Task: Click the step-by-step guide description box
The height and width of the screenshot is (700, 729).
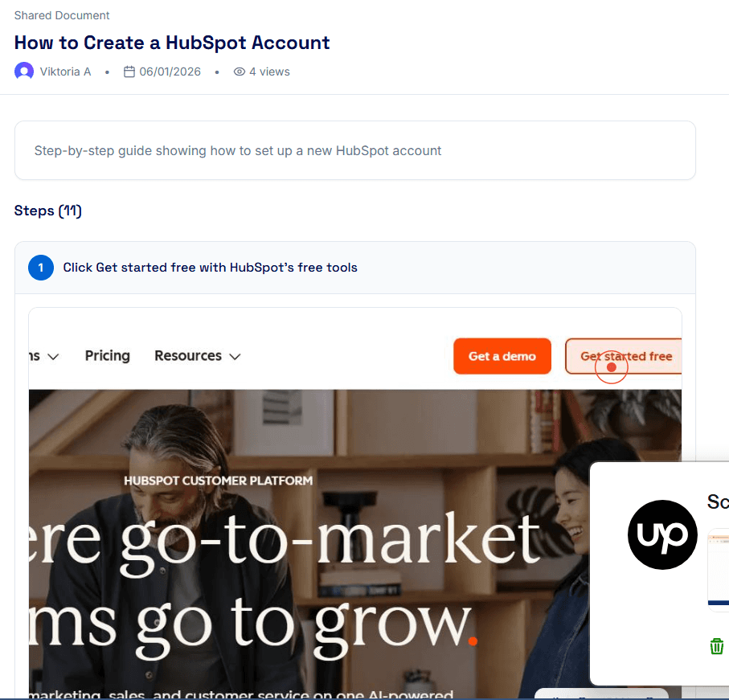Action: tap(355, 150)
